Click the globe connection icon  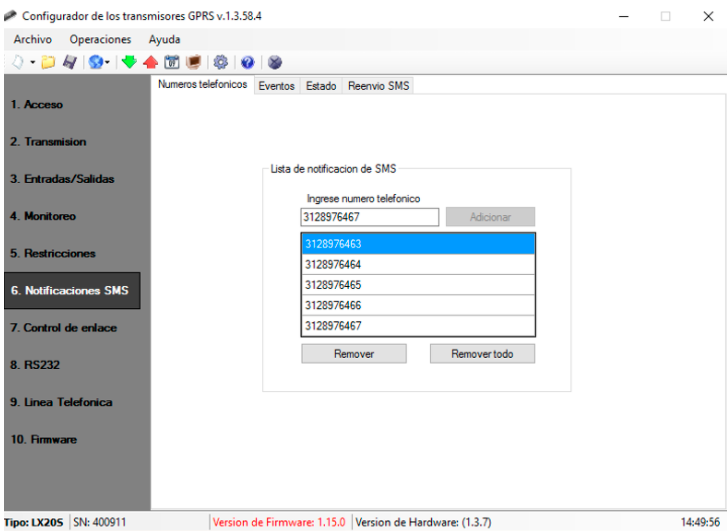point(96,62)
